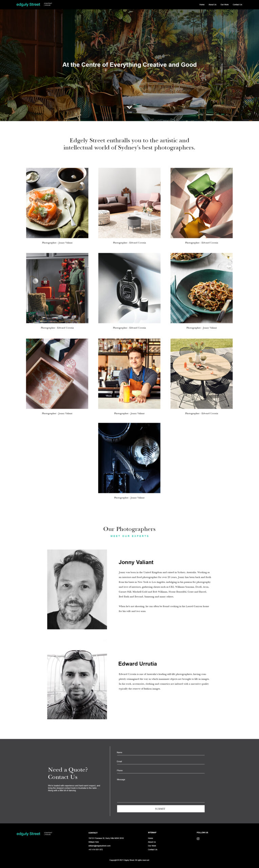Click the Instagram icon under Follow Us
259x868 pixels.
coord(198,839)
